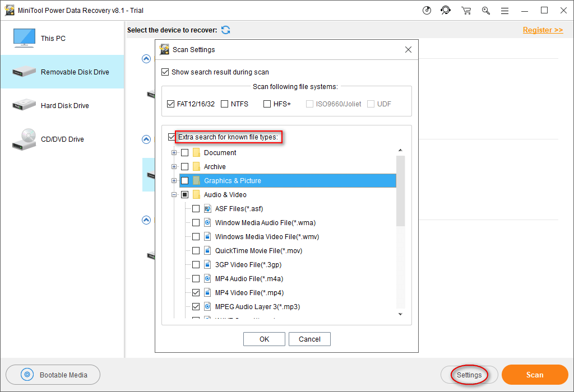Expand the Graphics & Picture tree node
Viewport: 574px width, 392px height.
click(174, 180)
